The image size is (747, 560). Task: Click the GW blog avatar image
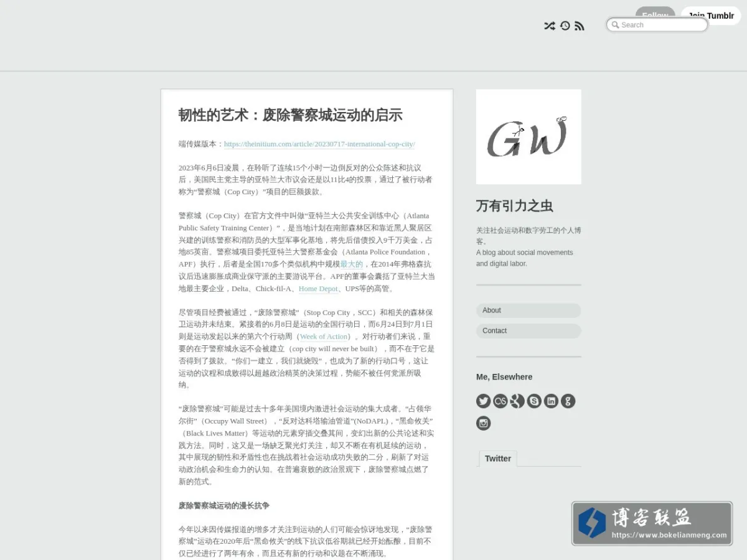529,136
